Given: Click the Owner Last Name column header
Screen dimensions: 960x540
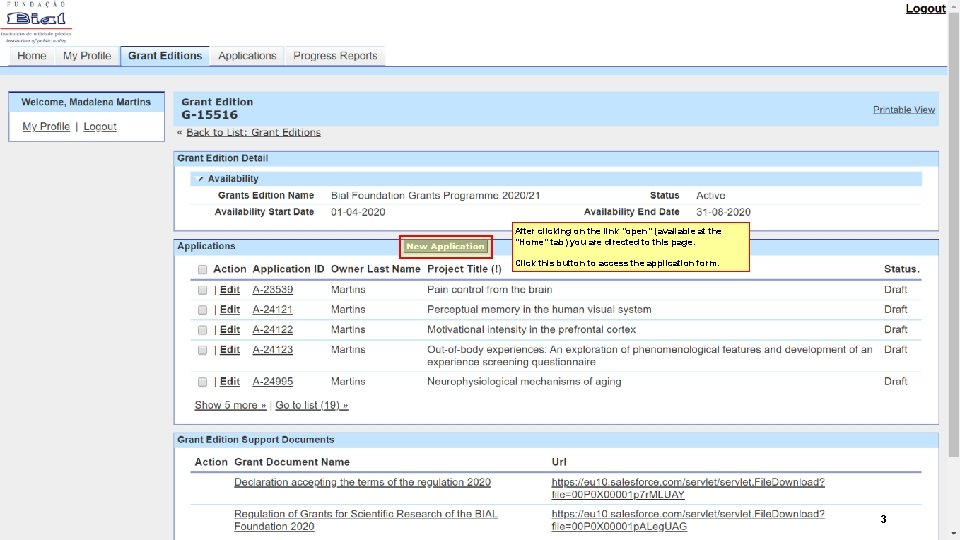Looking at the screenshot, I should (x=376, y=269).
